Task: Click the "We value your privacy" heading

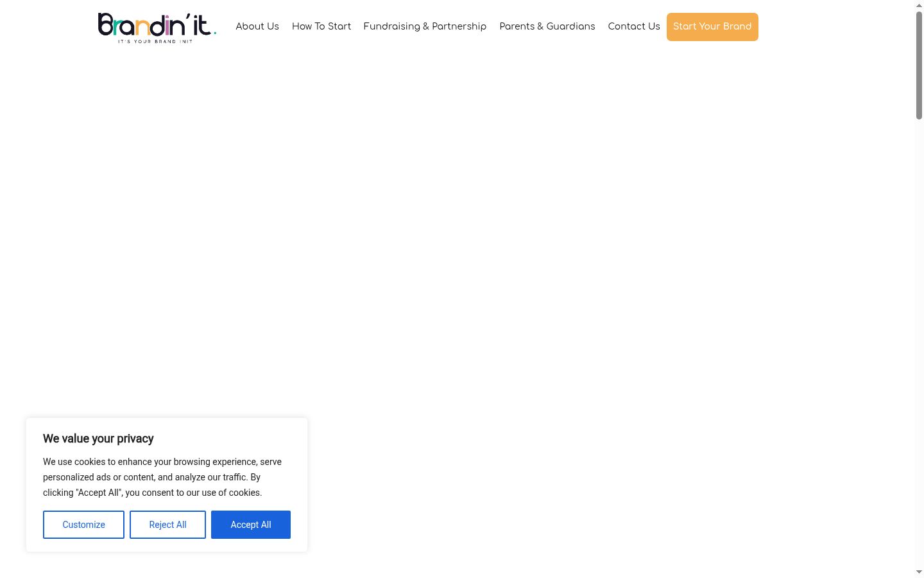Action: tap(98, 439)
